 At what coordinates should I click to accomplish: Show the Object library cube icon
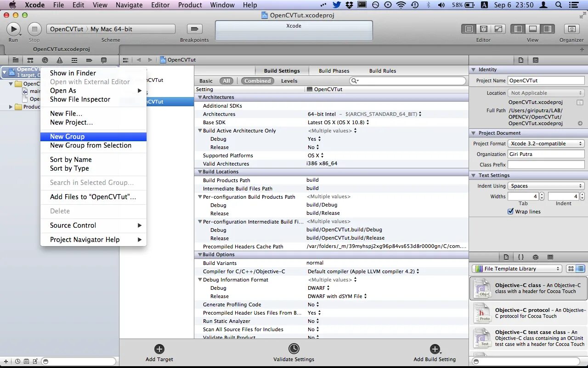(536, 257)
